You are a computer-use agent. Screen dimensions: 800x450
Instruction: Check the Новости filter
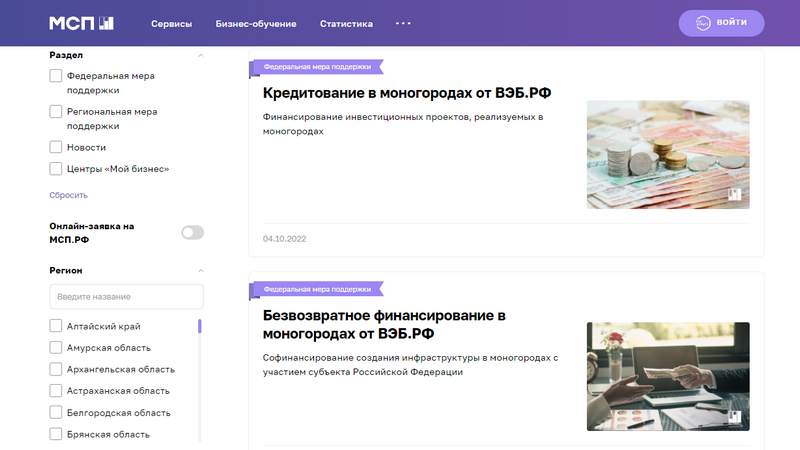click(56, 147)
